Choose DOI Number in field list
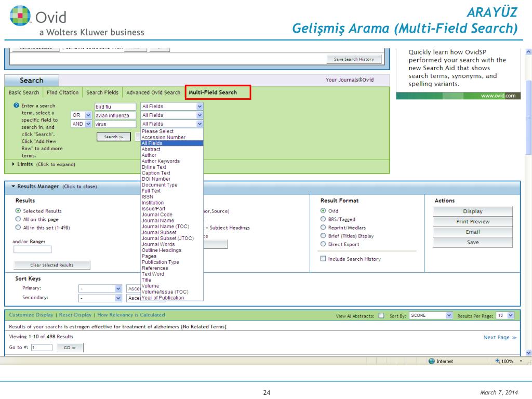This screenshot has height=399, width=532. (172, 179)
